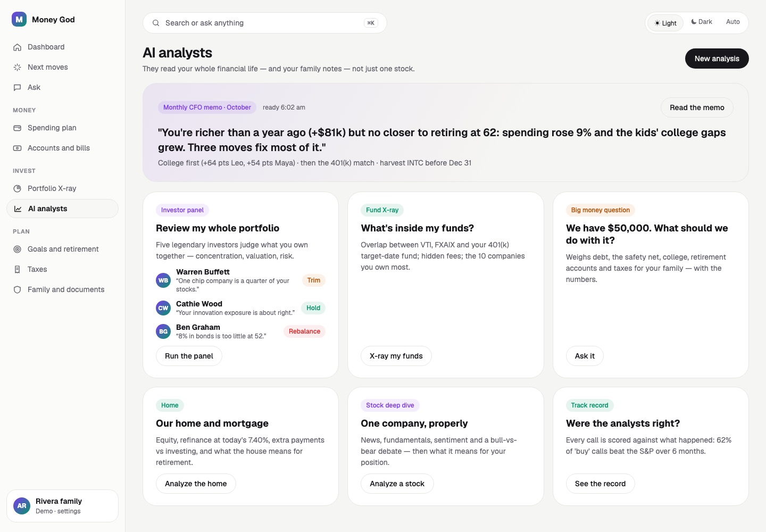Open the Spending plan section
Screen dimensions: 766x532
point(62,128)
